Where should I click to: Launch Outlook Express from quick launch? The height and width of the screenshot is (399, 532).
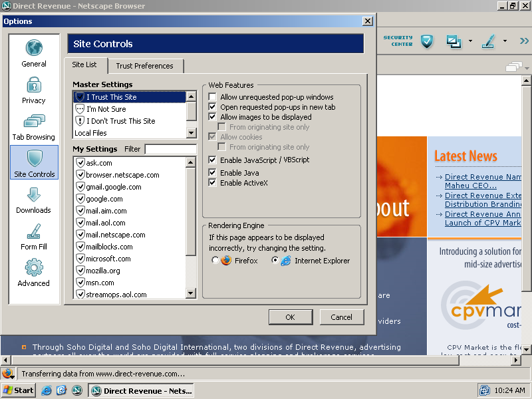(61, 390)
